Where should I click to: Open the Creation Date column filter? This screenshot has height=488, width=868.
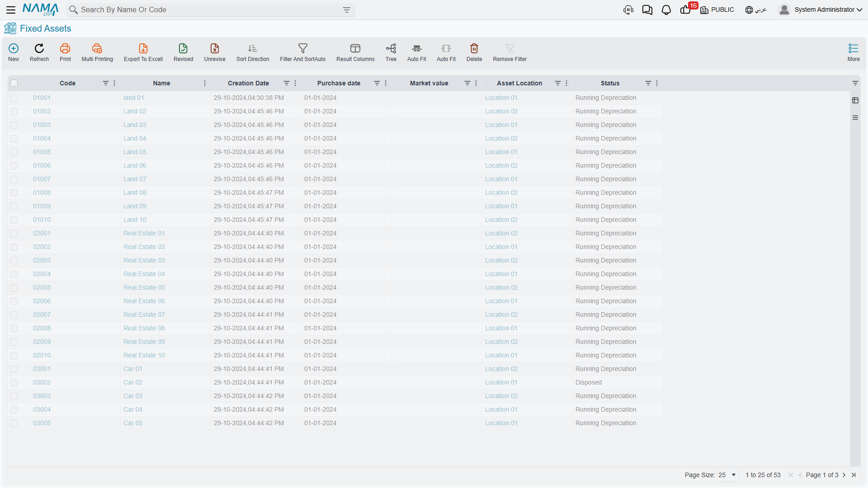click(286, 83)
